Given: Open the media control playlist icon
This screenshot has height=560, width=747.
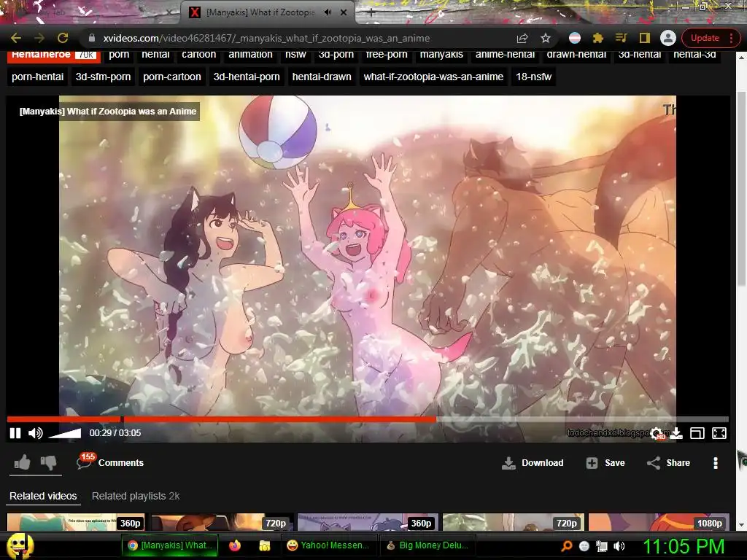Looking at the screenshot, I should coord(621,38).
